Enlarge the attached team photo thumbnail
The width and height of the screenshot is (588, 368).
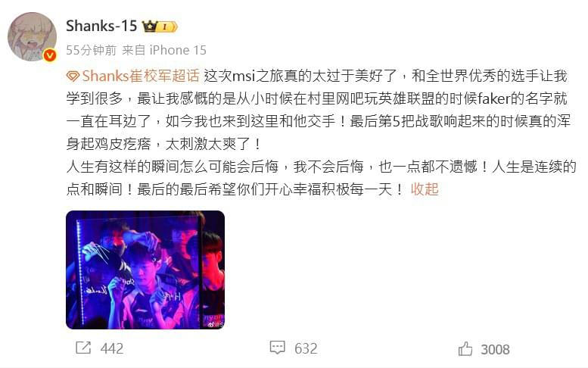[145, 270]
